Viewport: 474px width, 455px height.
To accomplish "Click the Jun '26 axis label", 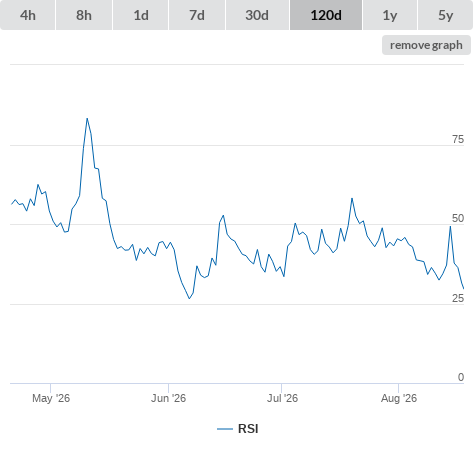I will (x=168, y=398).
